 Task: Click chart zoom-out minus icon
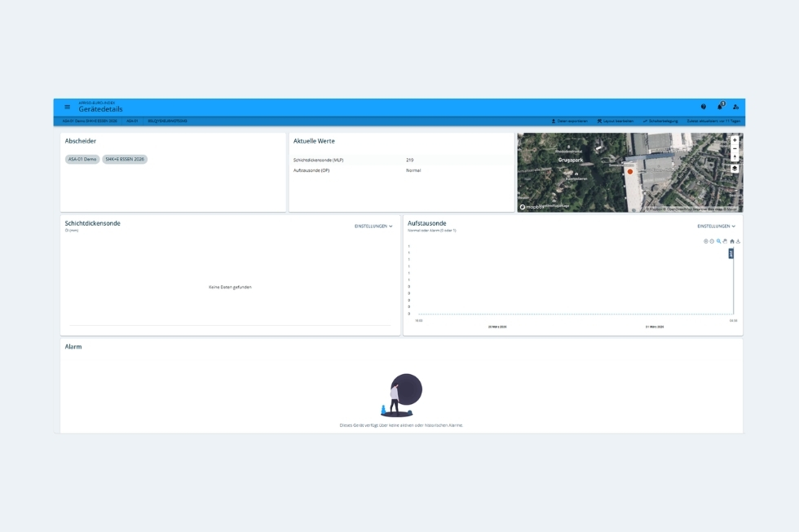click(x=712, y=241)
